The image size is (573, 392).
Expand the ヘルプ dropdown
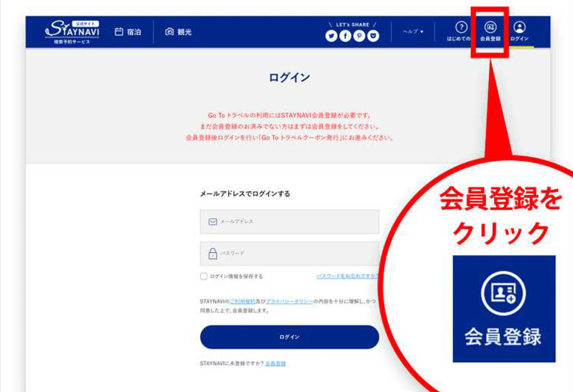[x=413, y=32]
